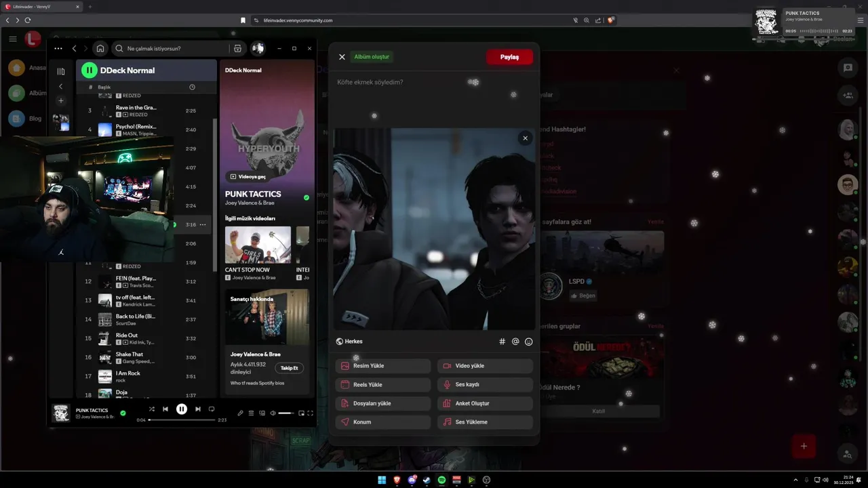
Task: Open Discord from the taskbar
Action: tap(412, 480)
